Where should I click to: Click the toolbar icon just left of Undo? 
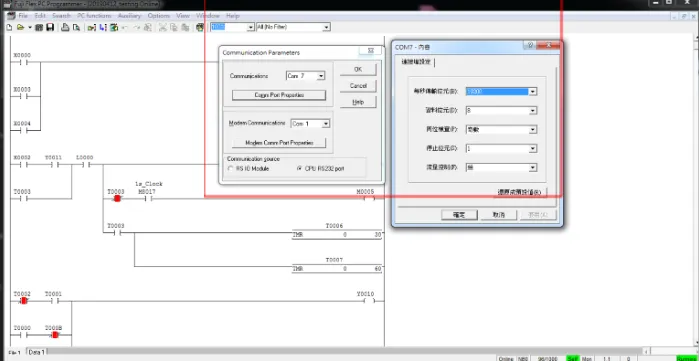pyautogui.click(x=114, y=27)
